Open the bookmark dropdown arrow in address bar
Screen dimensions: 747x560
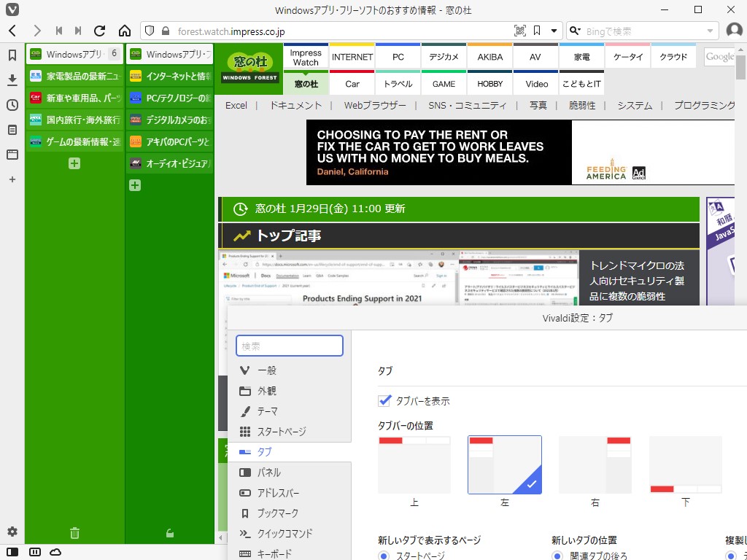coord(553,32)
